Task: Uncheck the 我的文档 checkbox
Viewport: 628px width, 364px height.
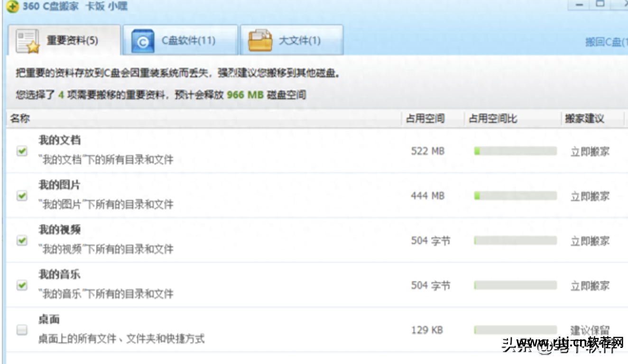Action: [22, 151]
